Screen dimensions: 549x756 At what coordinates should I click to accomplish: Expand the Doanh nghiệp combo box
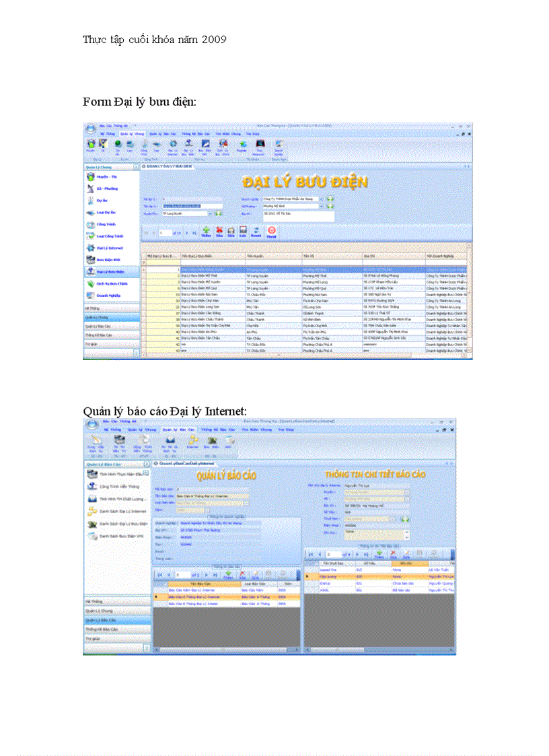[x=322, y=199]
